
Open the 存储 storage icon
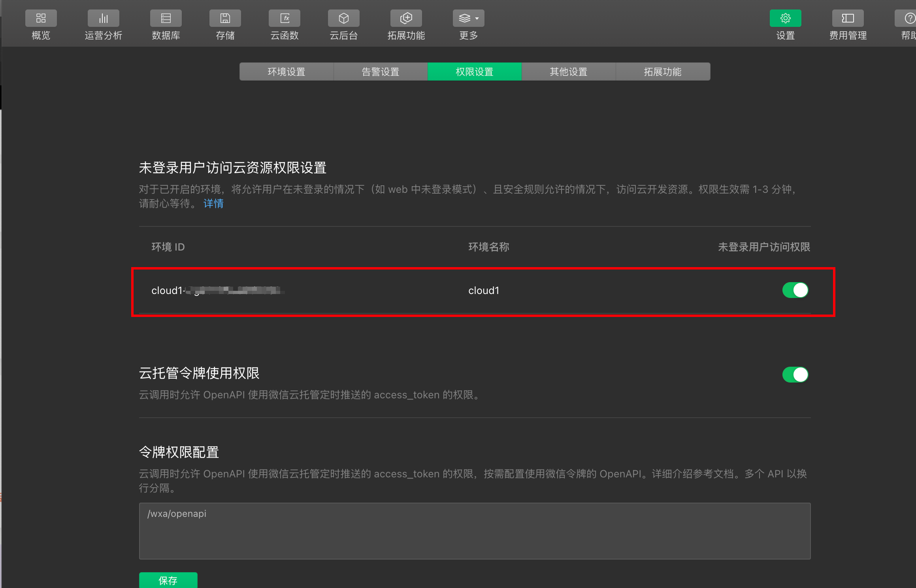[x=225, y=19]
